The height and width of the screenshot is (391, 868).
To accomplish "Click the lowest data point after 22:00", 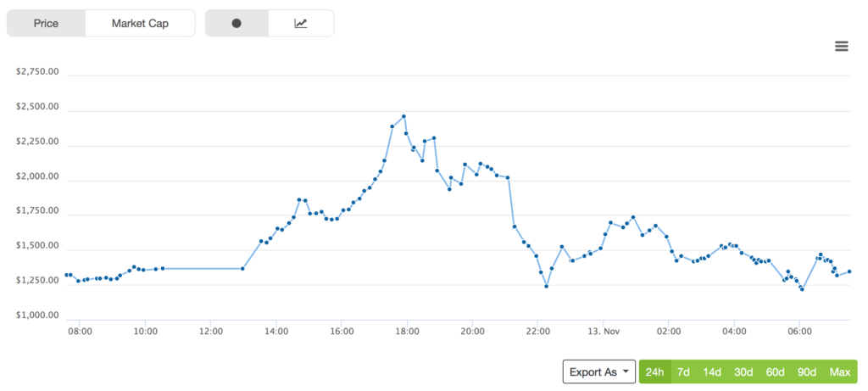I will (547, 286).
